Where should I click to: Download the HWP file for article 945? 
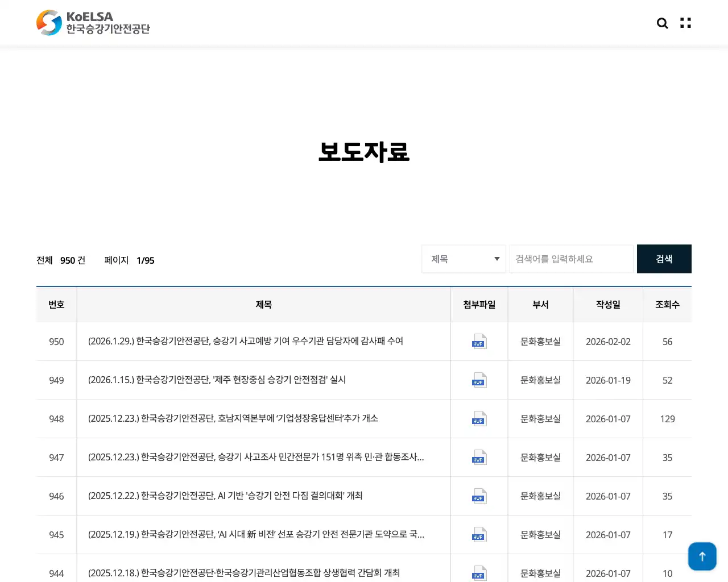click(479, 535)
